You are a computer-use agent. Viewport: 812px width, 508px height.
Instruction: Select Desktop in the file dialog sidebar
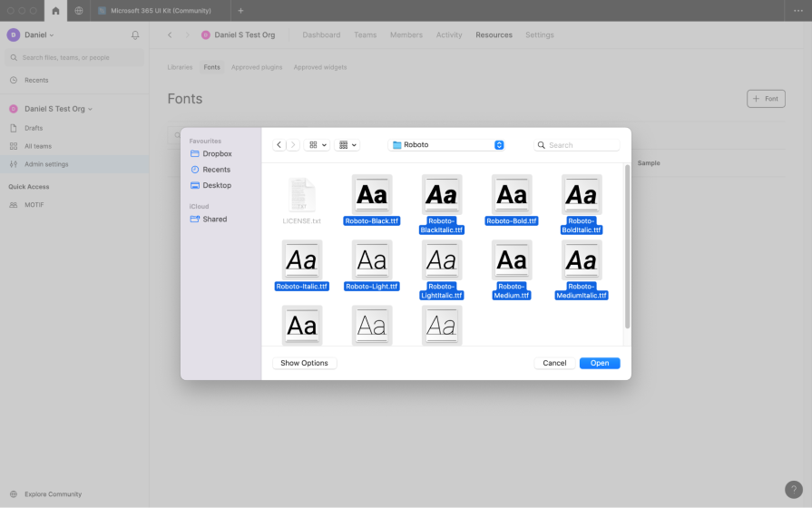(x=216, y=185)
